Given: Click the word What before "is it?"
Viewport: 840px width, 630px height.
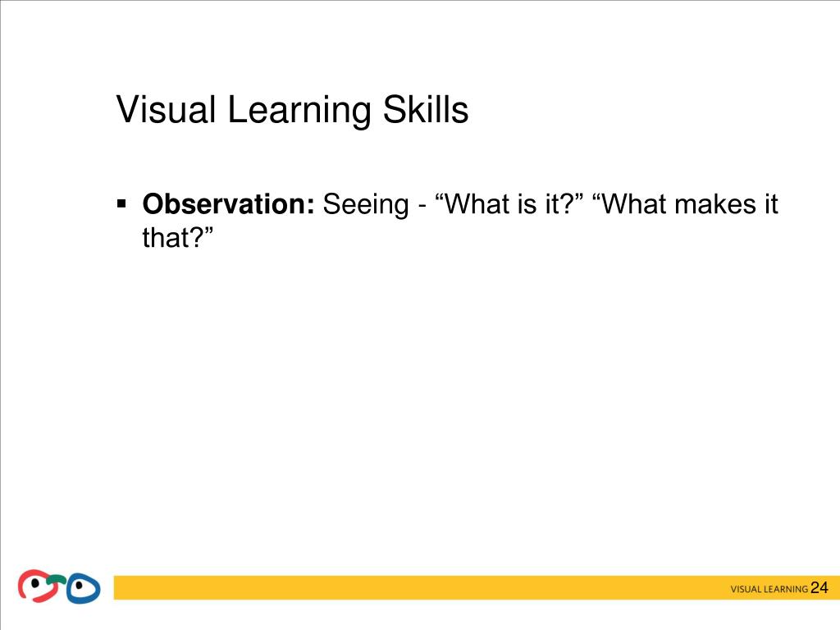Looking at the screenshot, I should coord(477,203).
